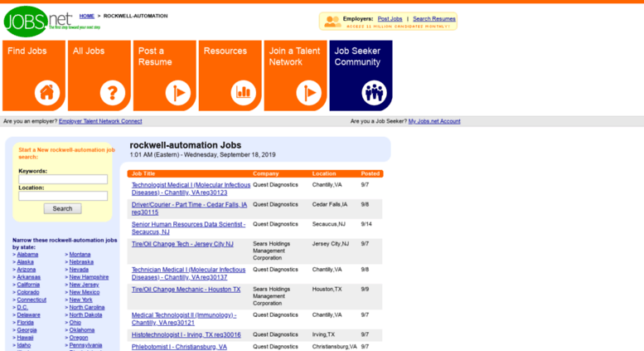Focus the Location input field
The width and height of the screenshot is (644, 351).
pyautogui.click(x=63, y=196)
